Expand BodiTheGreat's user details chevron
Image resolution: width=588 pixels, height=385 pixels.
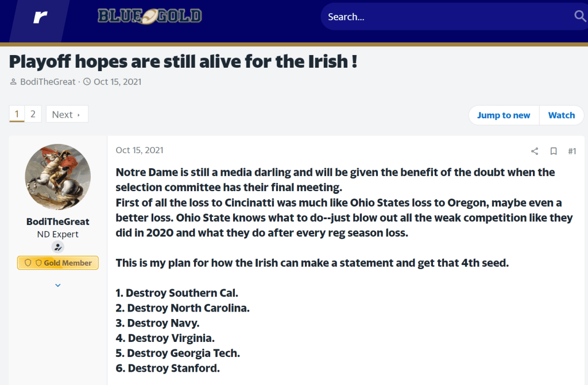coord(57,285)
